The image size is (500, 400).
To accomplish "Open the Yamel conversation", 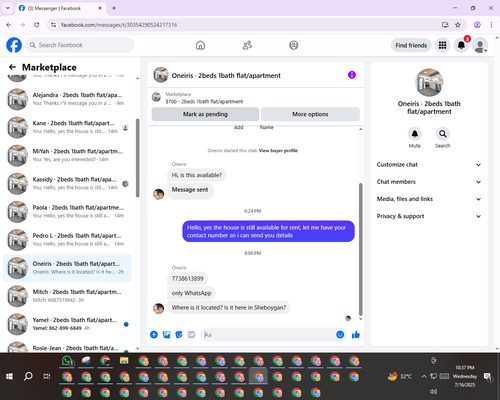I will click(67, 324).
